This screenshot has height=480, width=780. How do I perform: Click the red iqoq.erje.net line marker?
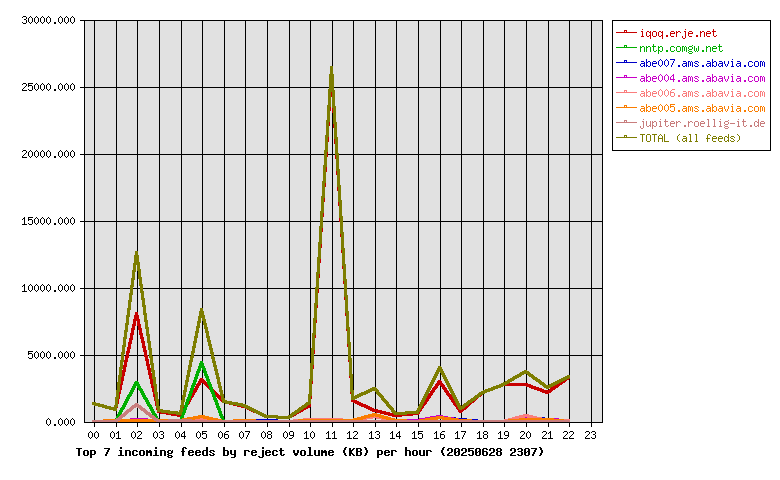[x=626, y=32]
